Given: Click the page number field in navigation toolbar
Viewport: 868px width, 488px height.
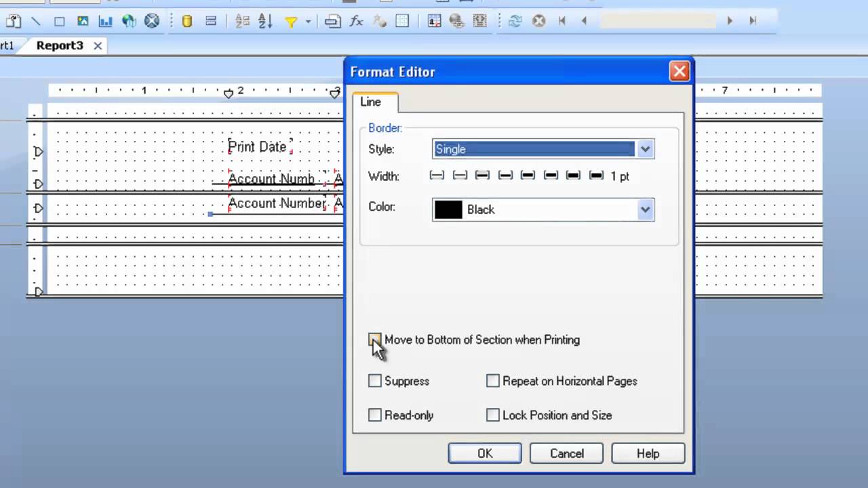Looking at the screenshot, I should click(658, 21).
